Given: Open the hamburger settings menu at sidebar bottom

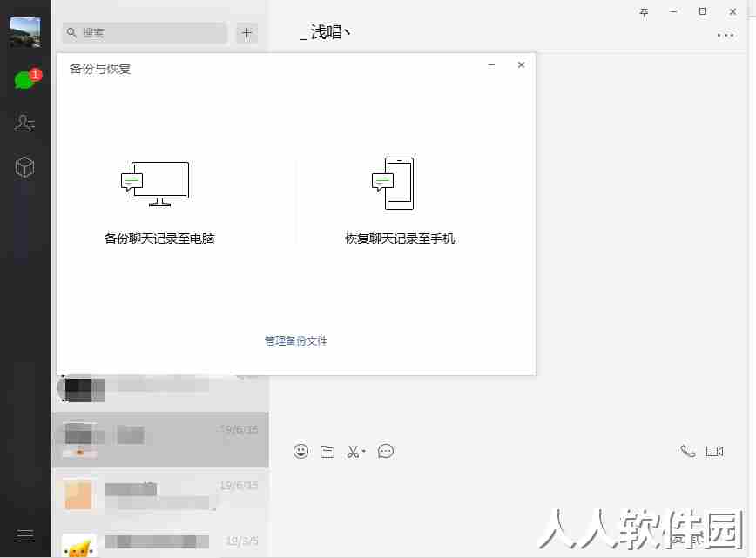Looking at the screenshot, I should point(24,536).
